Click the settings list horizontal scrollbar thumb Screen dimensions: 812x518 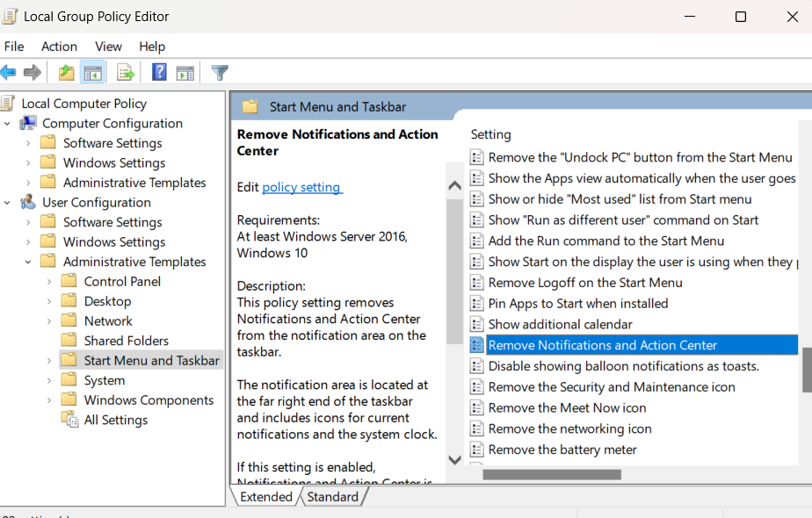[x=552, y=474]
